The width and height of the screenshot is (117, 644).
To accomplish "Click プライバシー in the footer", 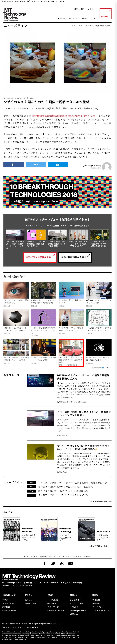I will (98, 607).
